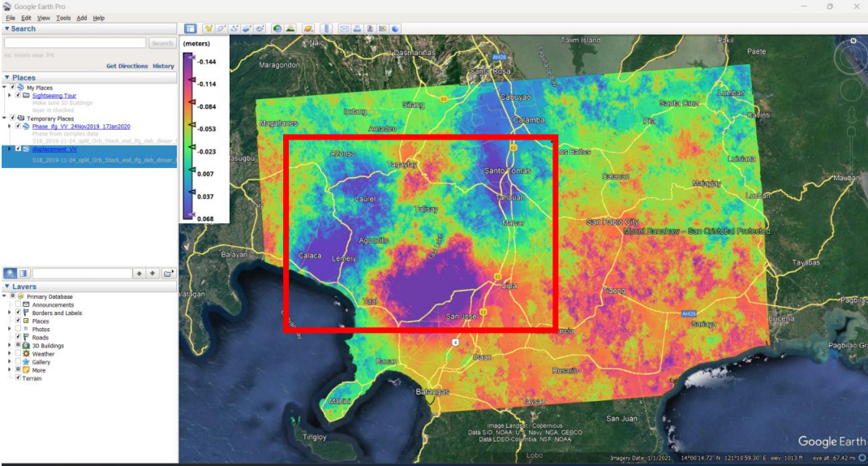Disable the Roads layer checkbox
868x466 pixels.
[x=19, y=337]
